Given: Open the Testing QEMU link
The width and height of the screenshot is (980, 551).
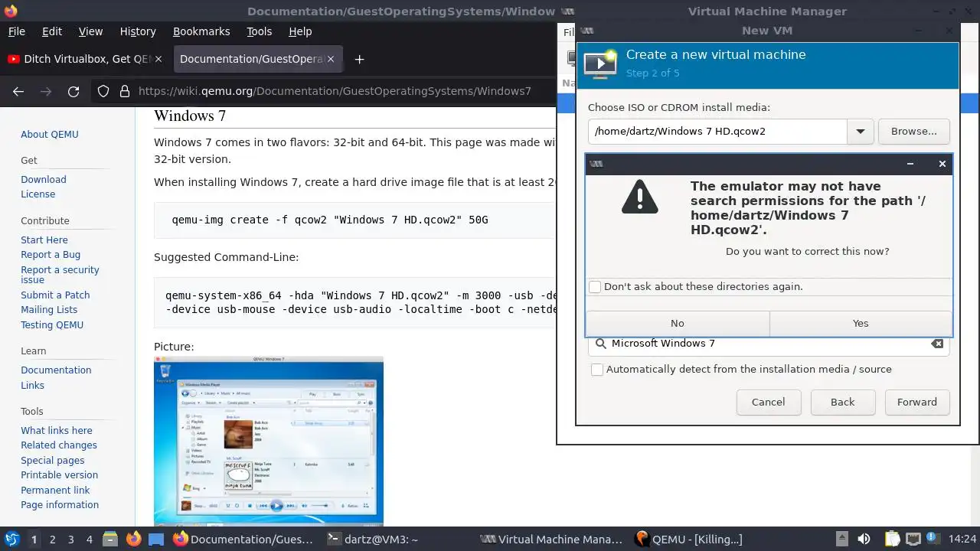Looking at the screenshot, I should (52, 325).
